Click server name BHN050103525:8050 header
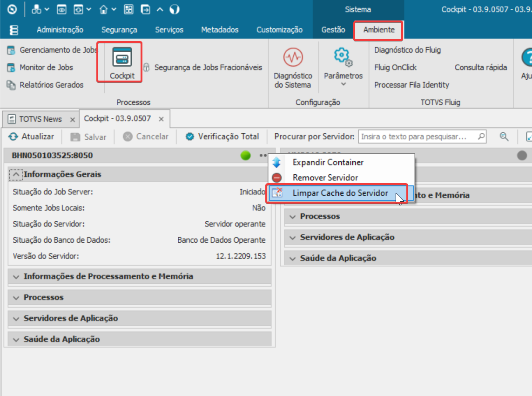 coord(52,156)
